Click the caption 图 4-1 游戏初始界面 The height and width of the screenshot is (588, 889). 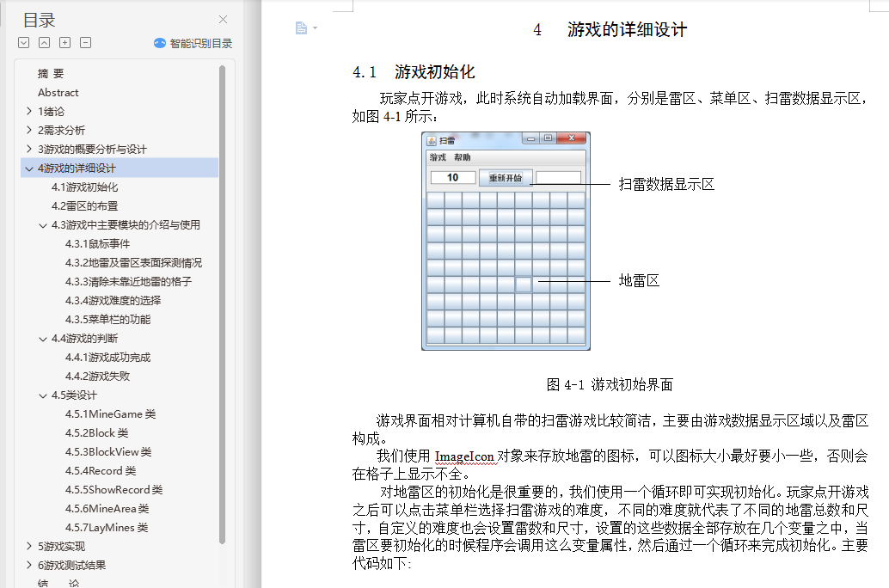click(610, 385)
